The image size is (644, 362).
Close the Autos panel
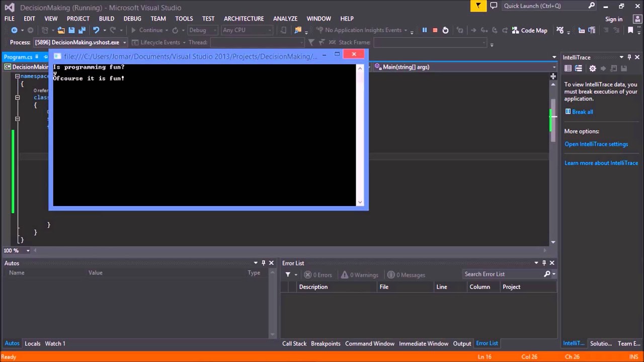(271, 263)
